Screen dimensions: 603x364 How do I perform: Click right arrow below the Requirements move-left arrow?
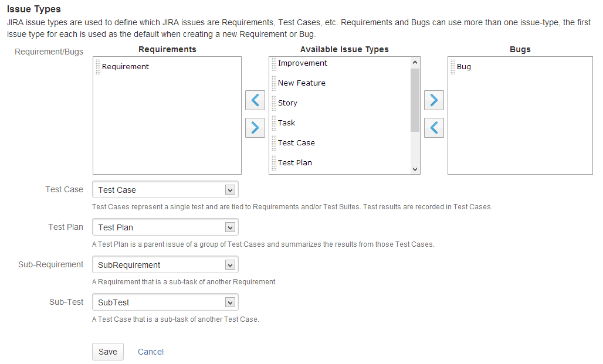click(x=255, y=127)
